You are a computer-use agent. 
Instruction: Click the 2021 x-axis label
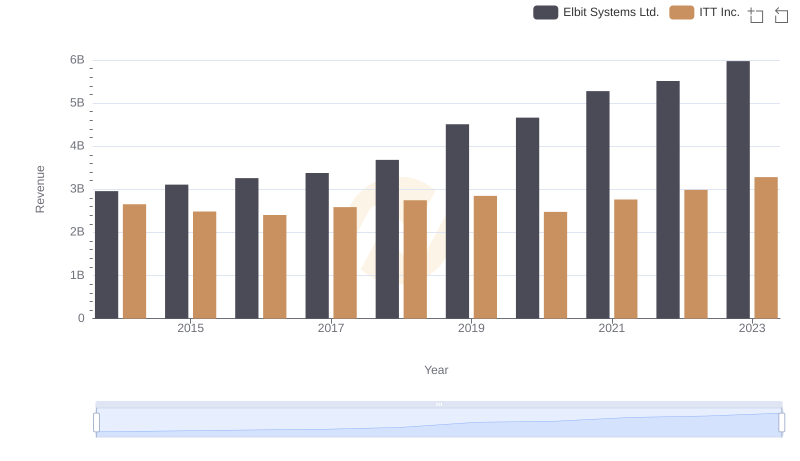click(x=612, y=328)
